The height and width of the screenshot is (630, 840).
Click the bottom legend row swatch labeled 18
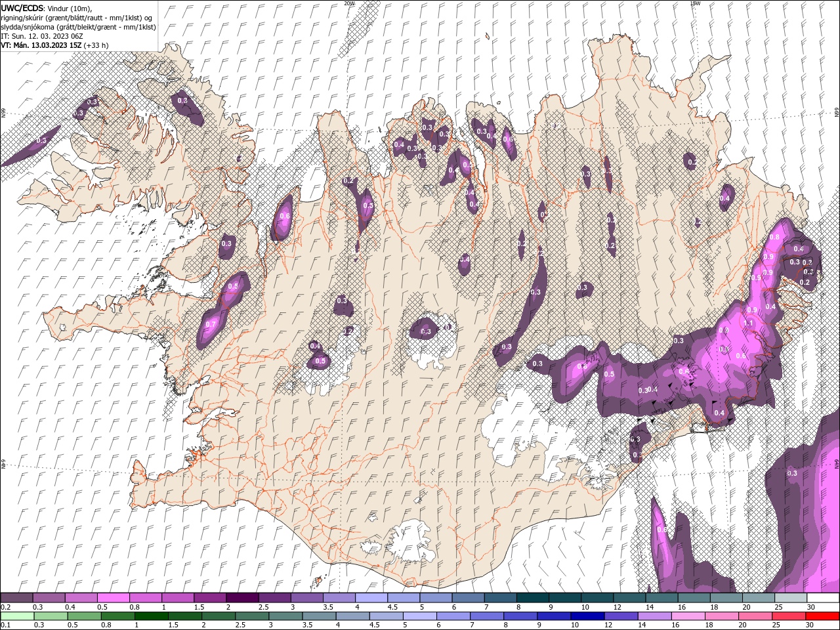point(721,616)
